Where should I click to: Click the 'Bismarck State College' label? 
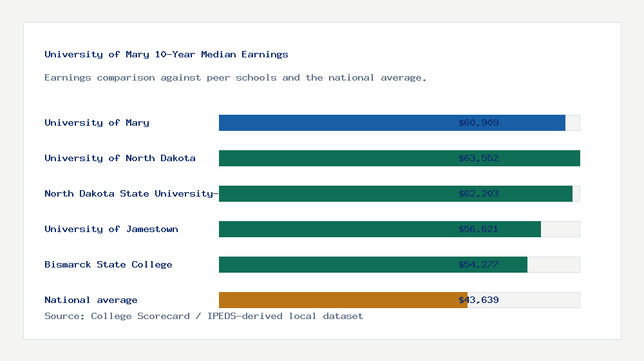(108, 264)
